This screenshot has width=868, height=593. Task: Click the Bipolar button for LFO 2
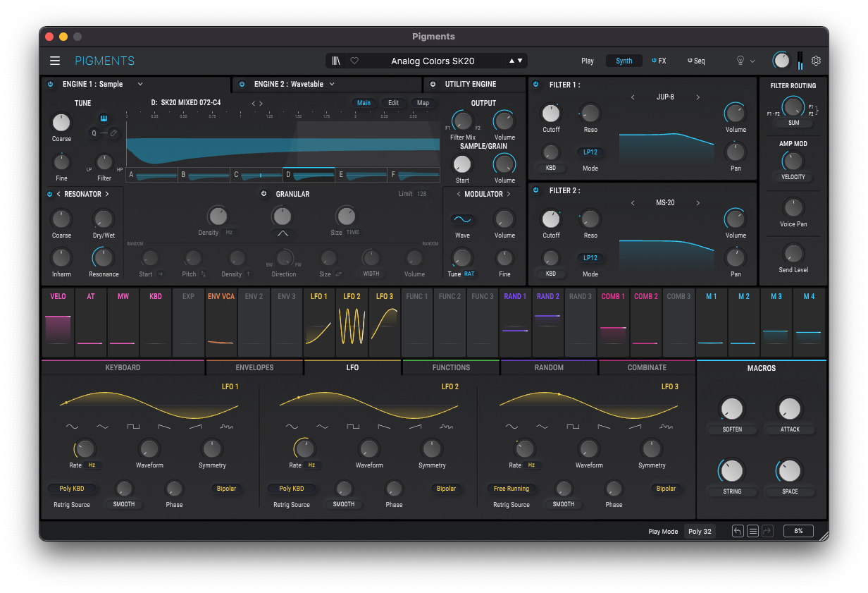point(446,489)
